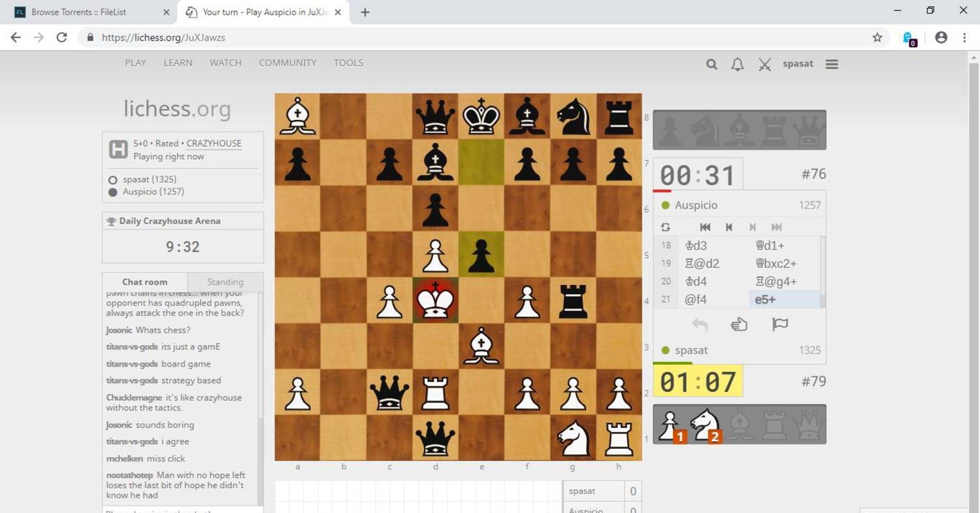Open the hamburger menu next to spasat
The image size is (980, 513).
[x=831, y=63]
